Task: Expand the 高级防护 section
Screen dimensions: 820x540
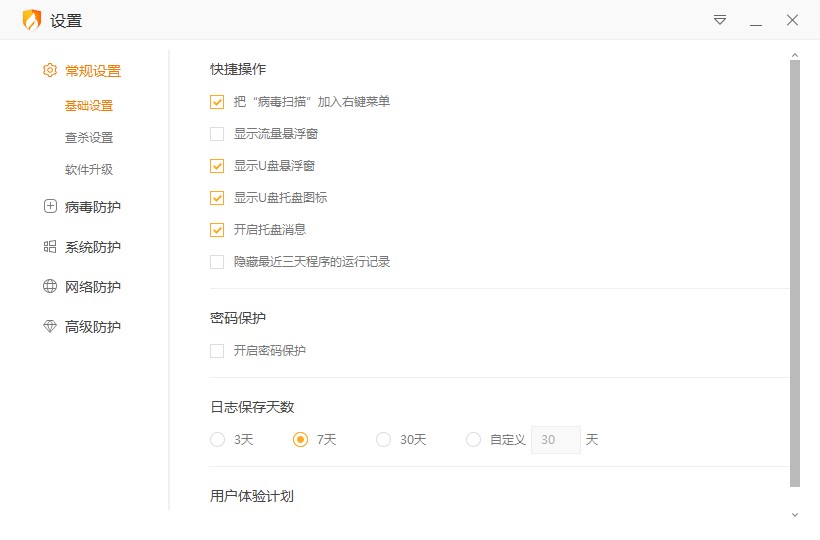Action: click(93, 327)
